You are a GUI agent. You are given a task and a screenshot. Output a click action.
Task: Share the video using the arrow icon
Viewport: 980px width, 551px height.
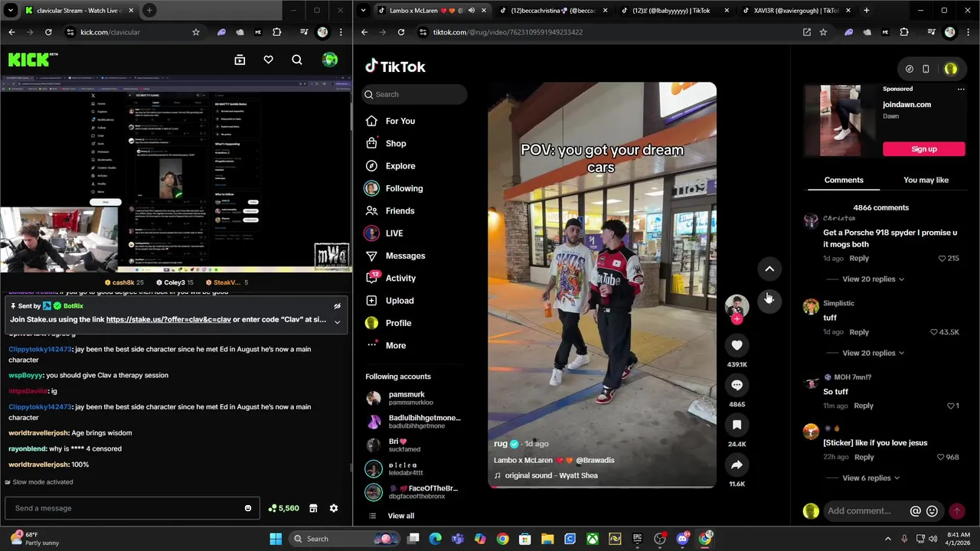[x=737, y=465]
